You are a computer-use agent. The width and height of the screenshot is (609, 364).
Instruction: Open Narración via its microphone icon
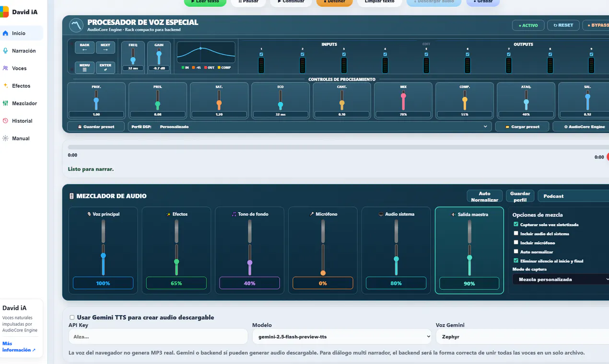pos(5,51)
